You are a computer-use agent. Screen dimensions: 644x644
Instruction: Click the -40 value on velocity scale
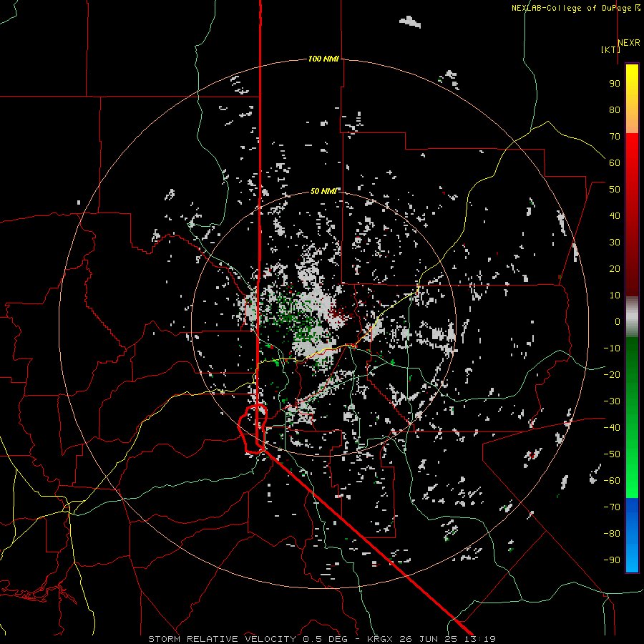click(x=612, y=428)
